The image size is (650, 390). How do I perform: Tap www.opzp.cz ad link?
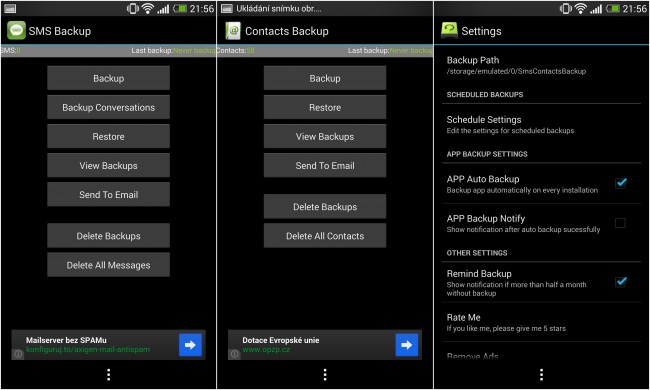tap(266, 350)
